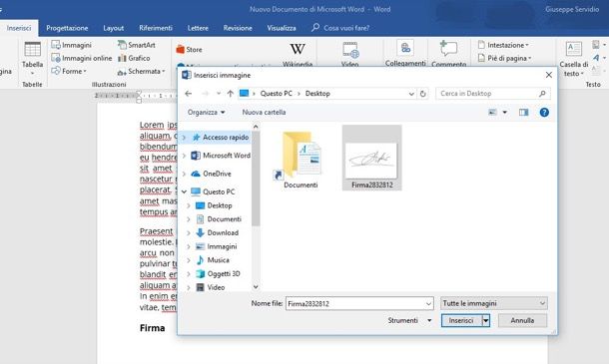Click 'Questo PC' in the address path

pyautogui.click(x=277, y=94)
